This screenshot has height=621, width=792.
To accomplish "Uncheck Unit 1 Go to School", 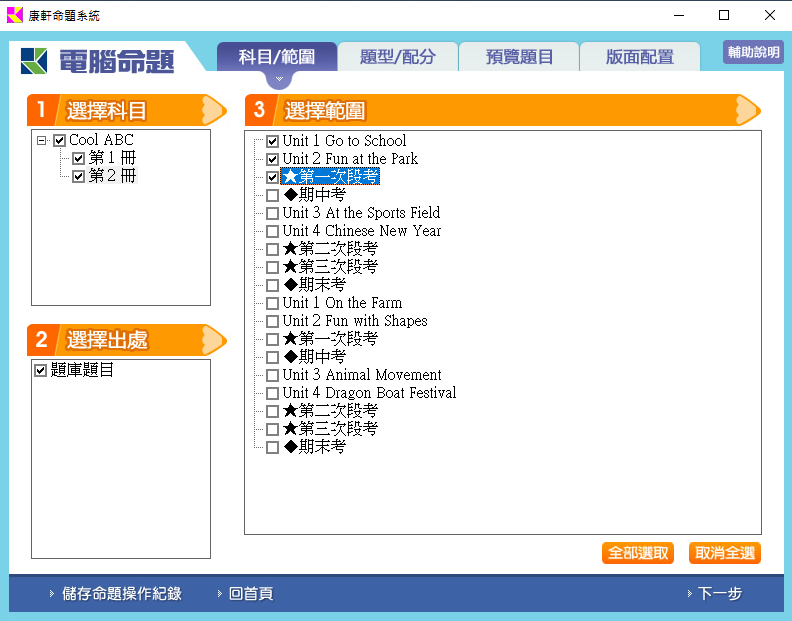I will click(272, 141).
